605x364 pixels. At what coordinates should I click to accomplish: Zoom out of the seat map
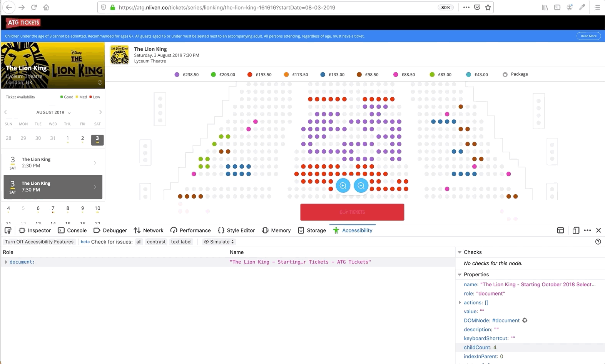(361, 186)
